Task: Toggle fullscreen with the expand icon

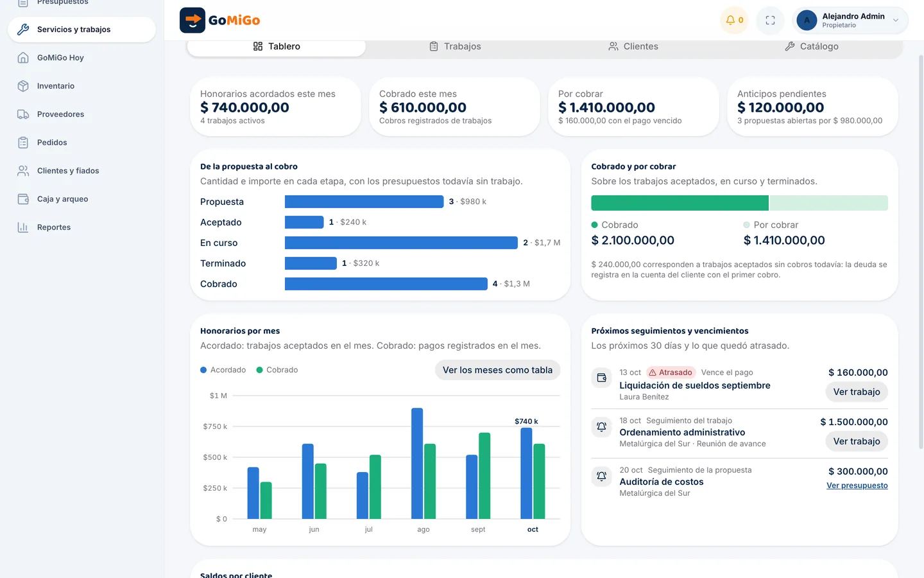Action: point(770,21)
